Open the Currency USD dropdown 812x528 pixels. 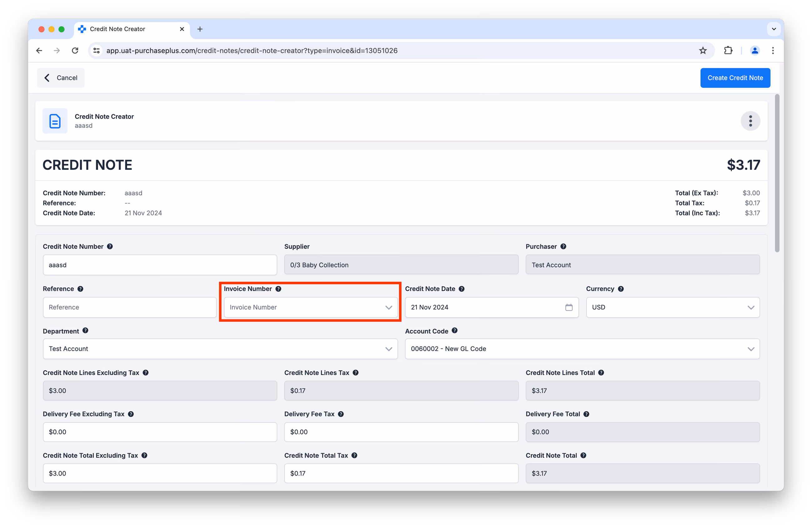673,307
